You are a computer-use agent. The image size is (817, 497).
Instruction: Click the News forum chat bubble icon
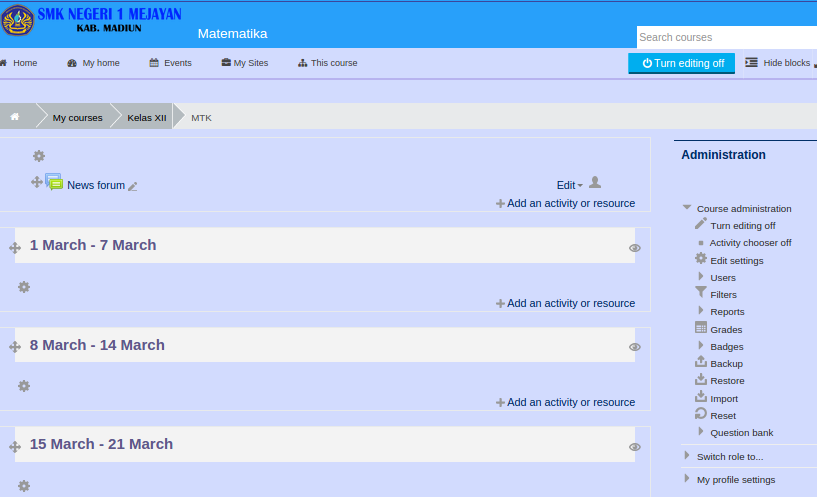(54, 182)
